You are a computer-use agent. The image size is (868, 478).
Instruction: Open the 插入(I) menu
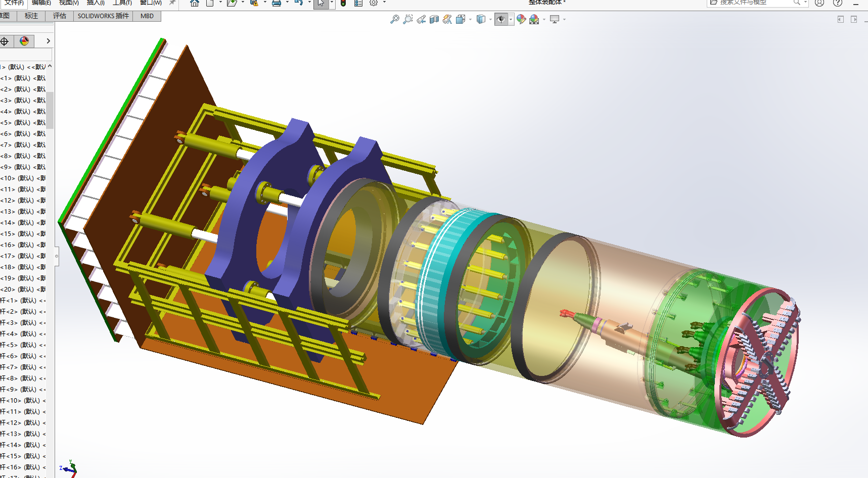(96, 3)
